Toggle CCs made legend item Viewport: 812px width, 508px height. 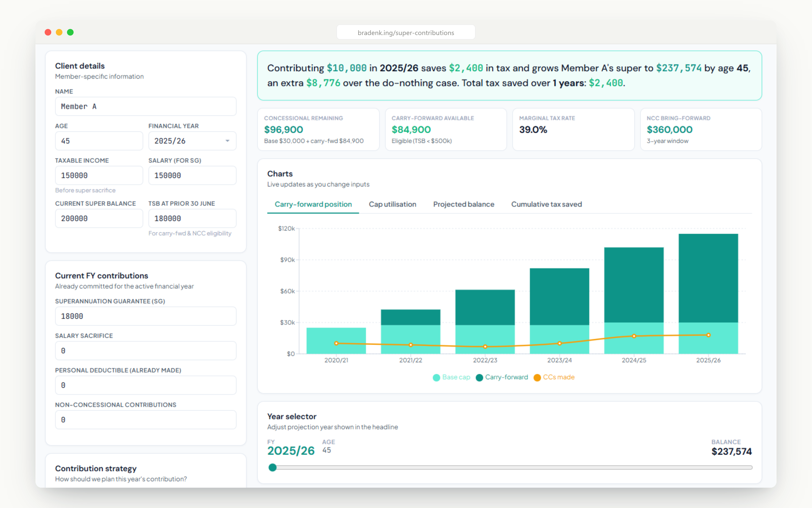click(x=554, y=377)
